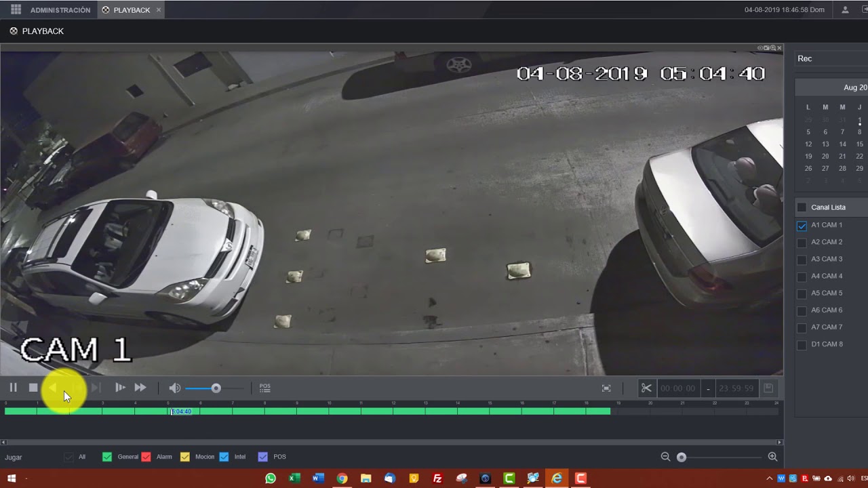
Task: Check A7 CAM 7 channel
Action: pos(802,327)
